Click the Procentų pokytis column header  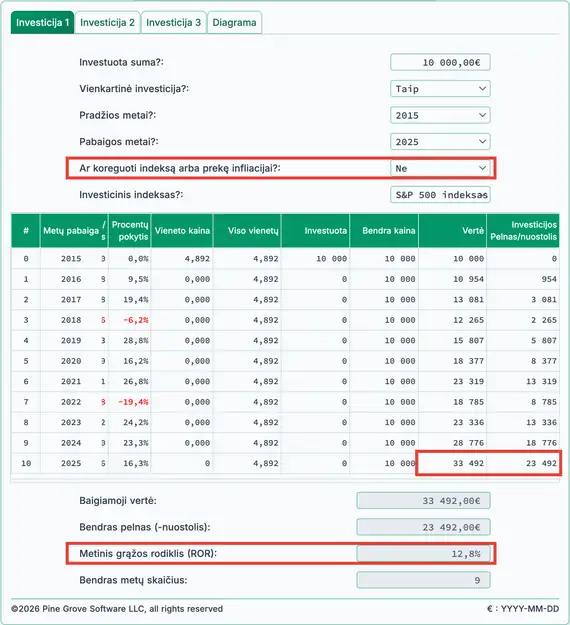(x=130, y=230)
